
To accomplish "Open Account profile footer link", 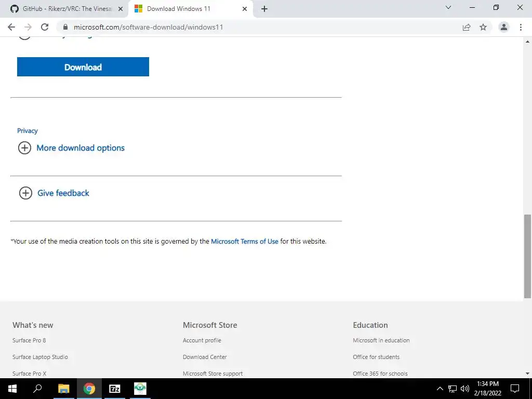I will click(202, 340).
